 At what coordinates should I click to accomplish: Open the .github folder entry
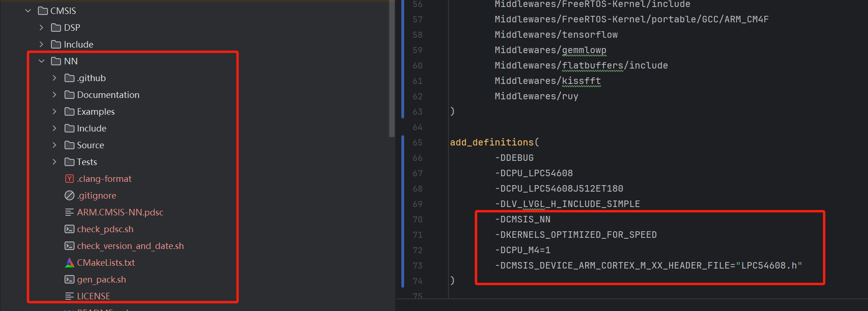pyautogui.click(x=91, y=78)
